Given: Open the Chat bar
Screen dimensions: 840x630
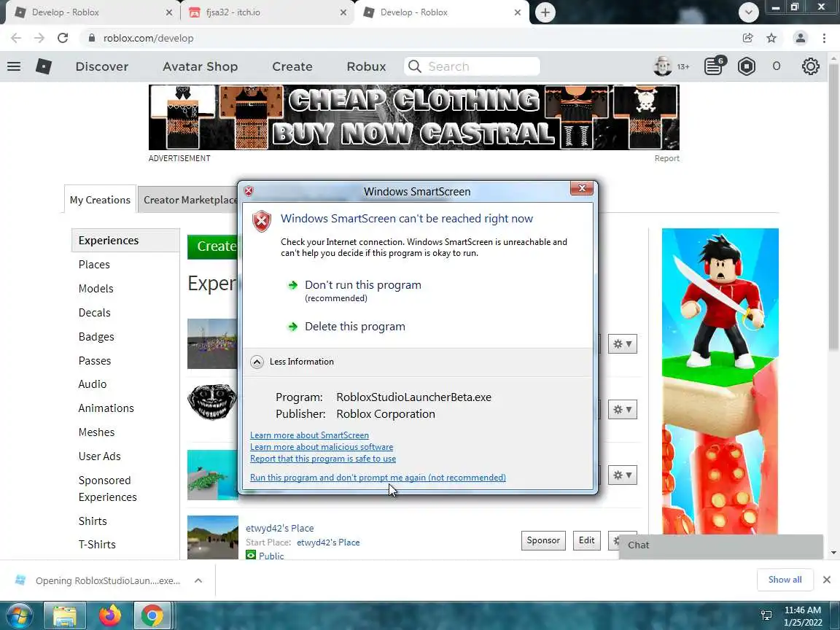Looking at the screenshot, I should [x=720, y=545].
